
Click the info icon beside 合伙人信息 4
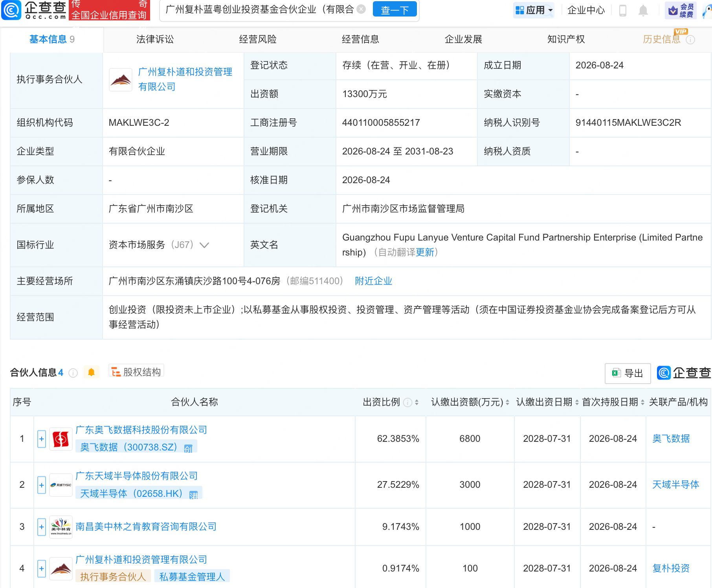click(x=73, y=373)
